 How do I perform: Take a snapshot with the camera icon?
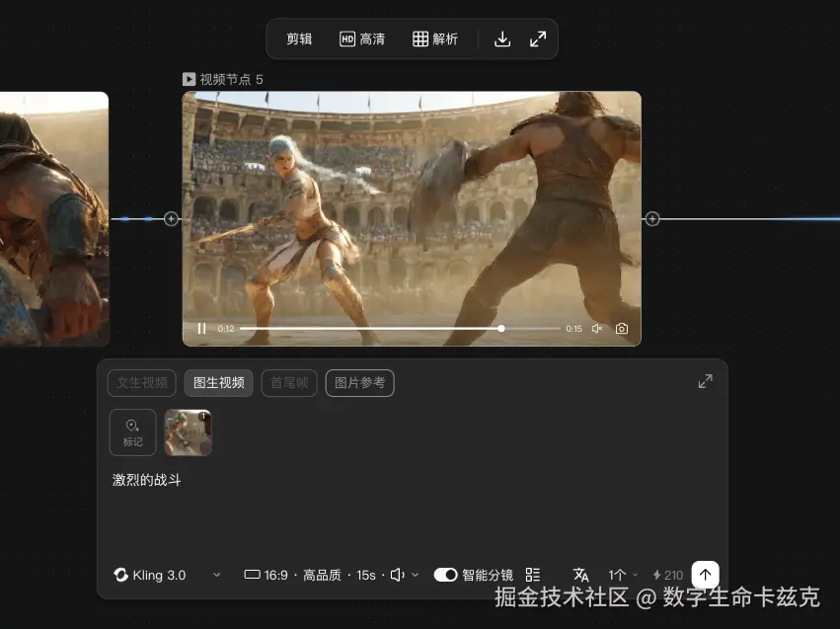622,328
